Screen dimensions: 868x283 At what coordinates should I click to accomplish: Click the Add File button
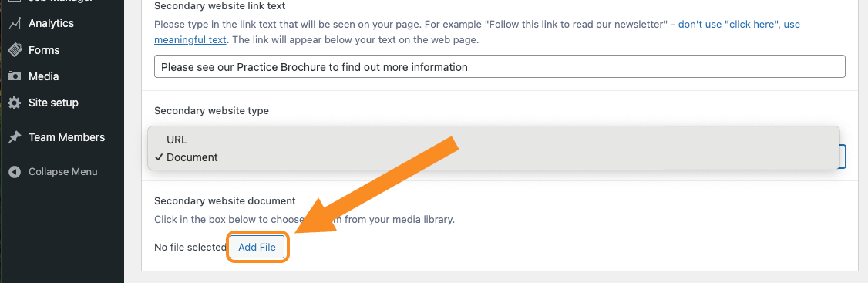(257, 247)
